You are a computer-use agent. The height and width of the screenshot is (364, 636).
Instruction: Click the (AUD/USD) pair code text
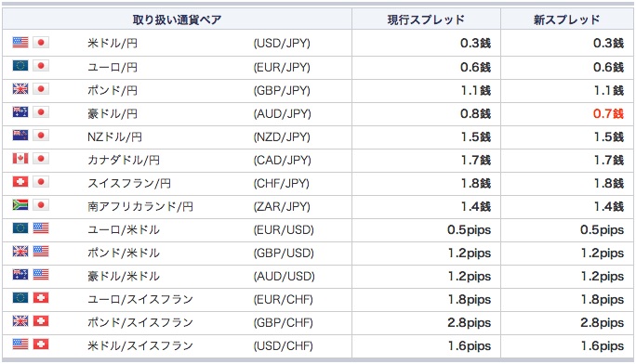(284, 276)
